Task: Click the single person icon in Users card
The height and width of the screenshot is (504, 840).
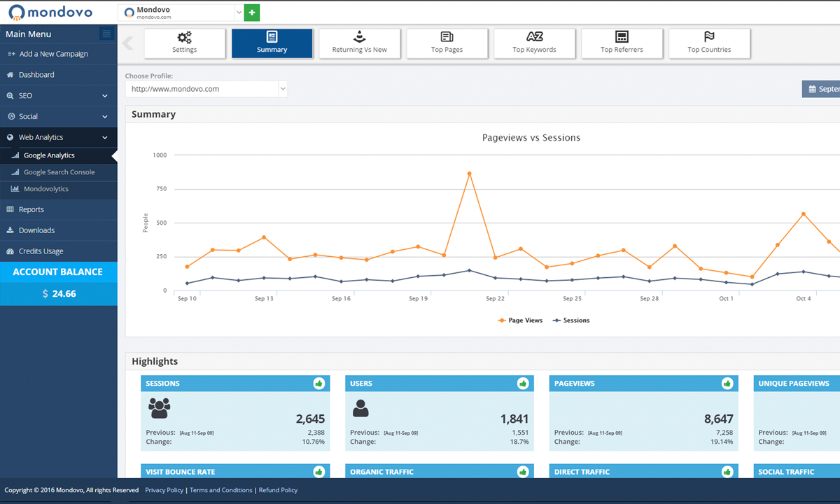Action: [x=360, y=408]
